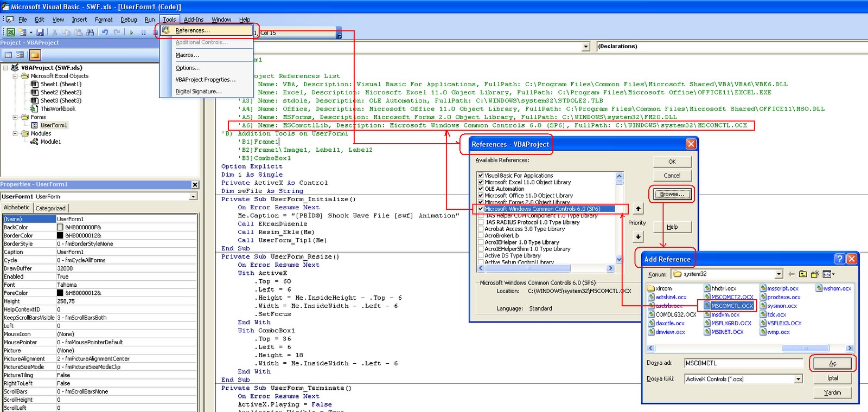Uncheck Microsoft Excel 11.0 Object Library
This screenshot has height=412, width=868.
pyautogui.click(x=481, y=182)
